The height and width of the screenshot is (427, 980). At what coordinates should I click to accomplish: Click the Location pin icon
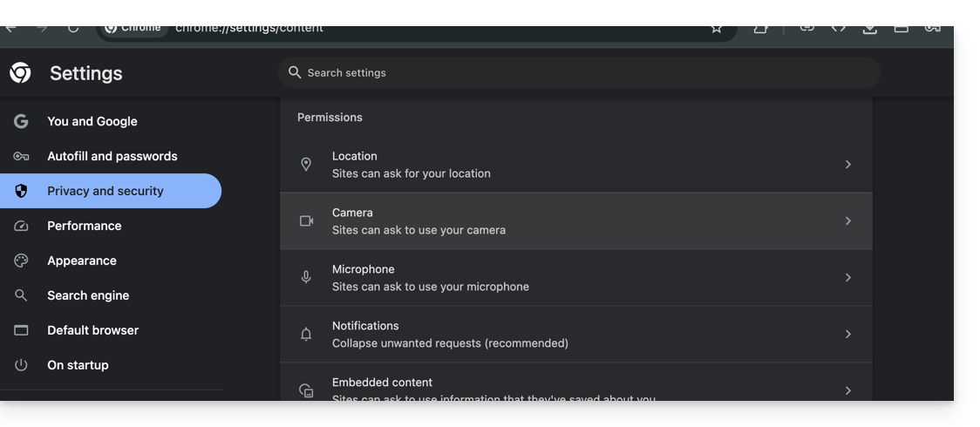[x=306, y=165]
